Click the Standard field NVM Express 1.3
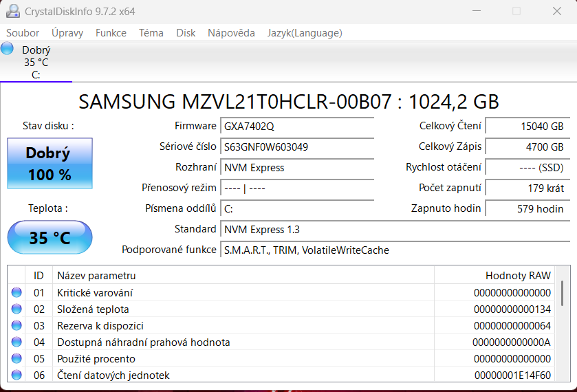 pyautogui.click(x=395, y=230)
